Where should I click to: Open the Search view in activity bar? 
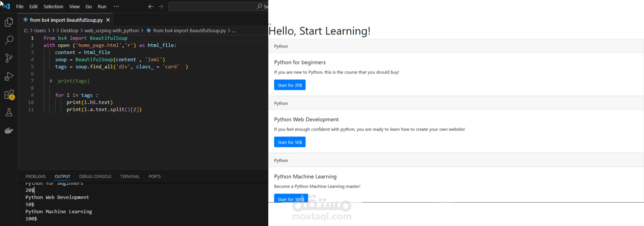click(x=9, y=40)
